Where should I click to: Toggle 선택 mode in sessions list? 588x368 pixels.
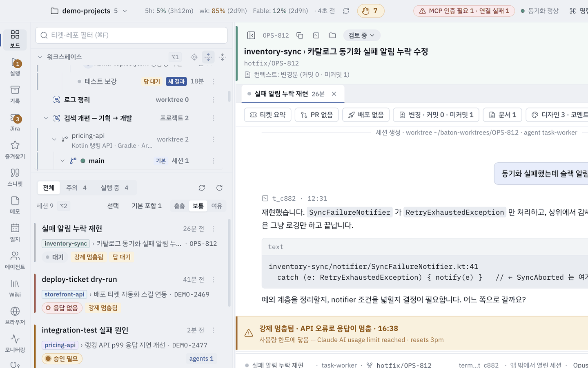pos(113,206)
